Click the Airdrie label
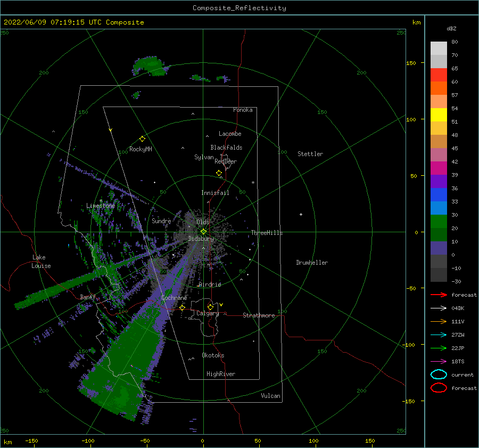479x448 pixels. click(210, 284)
